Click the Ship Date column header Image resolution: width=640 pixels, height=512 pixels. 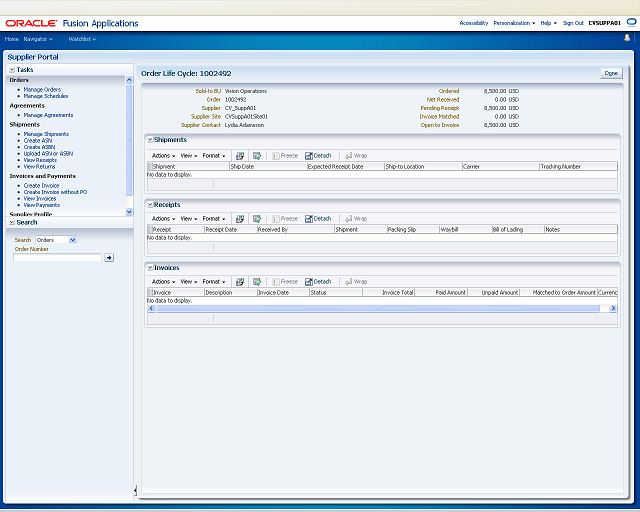pyautogui.click(x=268, y=167)
